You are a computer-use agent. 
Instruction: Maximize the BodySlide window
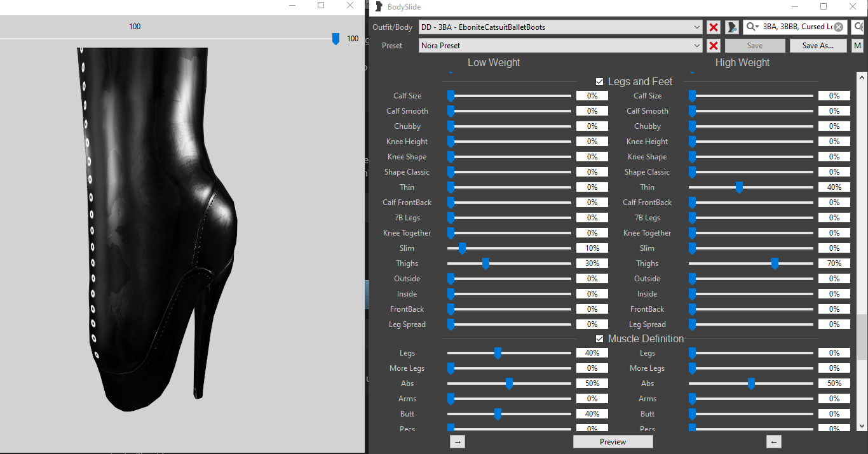click(x=824, y=6)
